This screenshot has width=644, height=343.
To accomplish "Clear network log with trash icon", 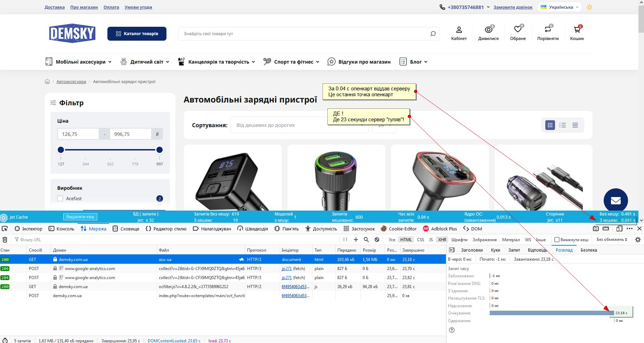I will [x=5, y=239].
